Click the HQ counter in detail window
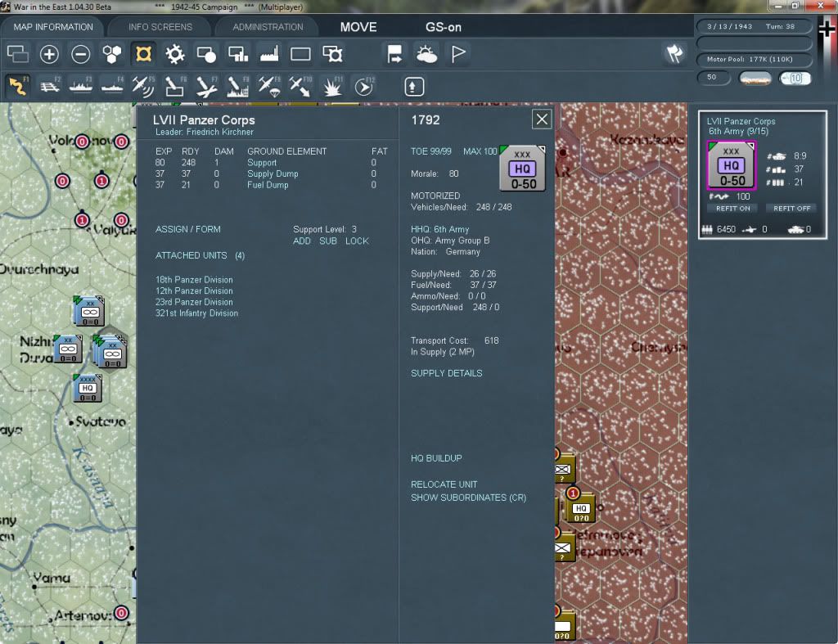 coord(523,169)
